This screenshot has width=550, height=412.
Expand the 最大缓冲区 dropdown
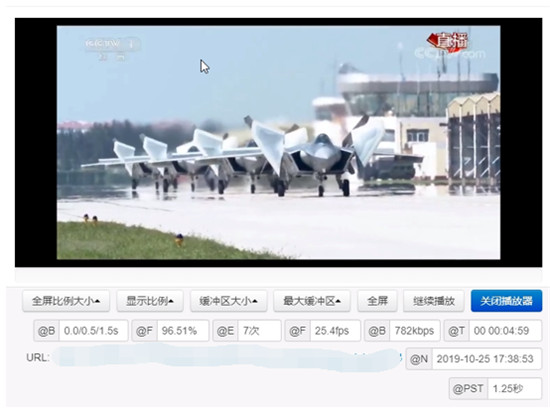[312, 301]
